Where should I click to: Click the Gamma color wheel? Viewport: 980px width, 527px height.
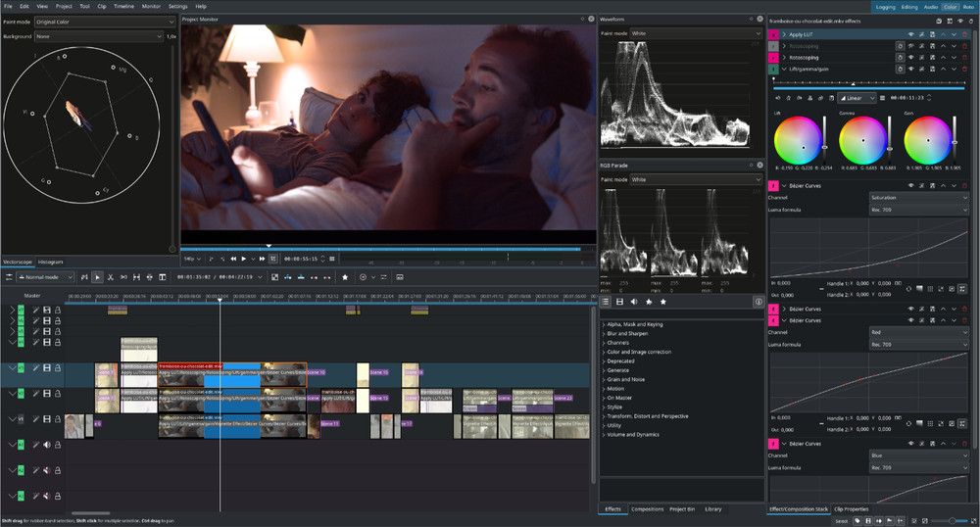tap(862, 140)
